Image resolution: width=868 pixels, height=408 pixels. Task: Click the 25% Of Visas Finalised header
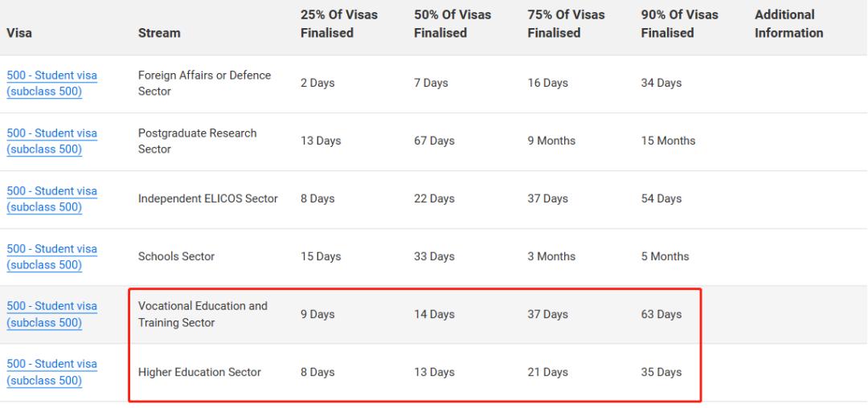coord(339,24)
